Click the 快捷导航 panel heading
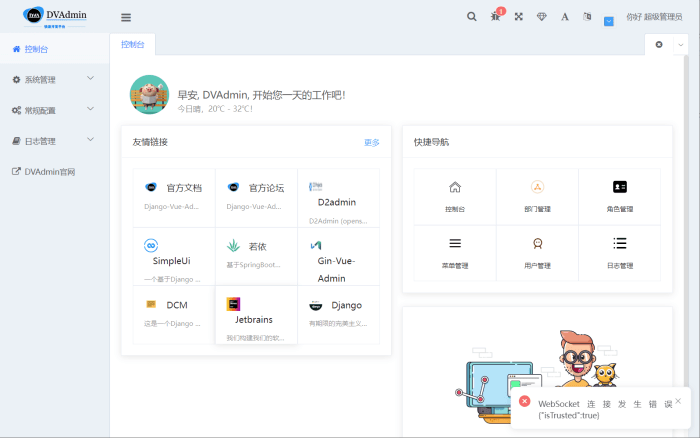700x438 pixels. pyautogui.click(x=431, y=142)
